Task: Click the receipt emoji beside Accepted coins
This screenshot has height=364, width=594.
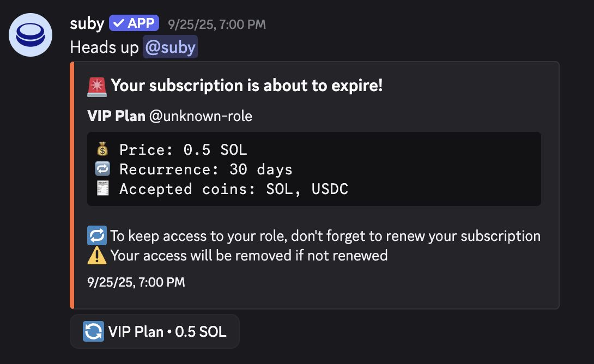Action: click(x=102, y=189)
